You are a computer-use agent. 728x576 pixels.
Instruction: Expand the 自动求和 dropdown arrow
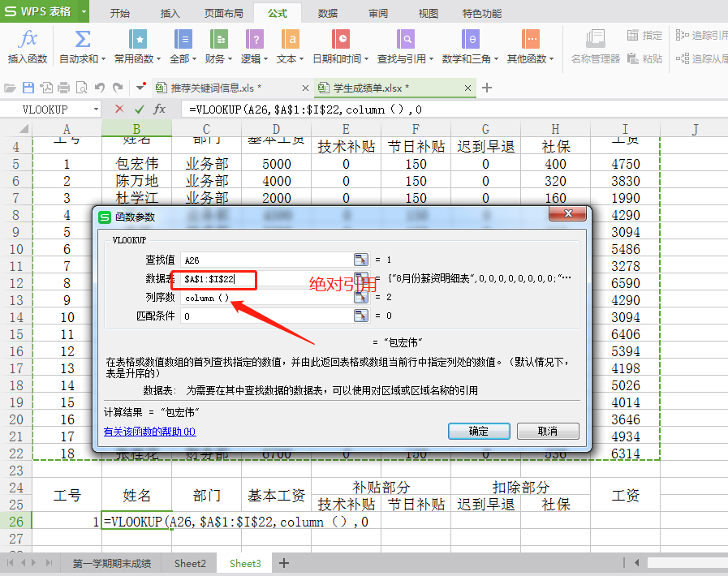pos(103,59)
